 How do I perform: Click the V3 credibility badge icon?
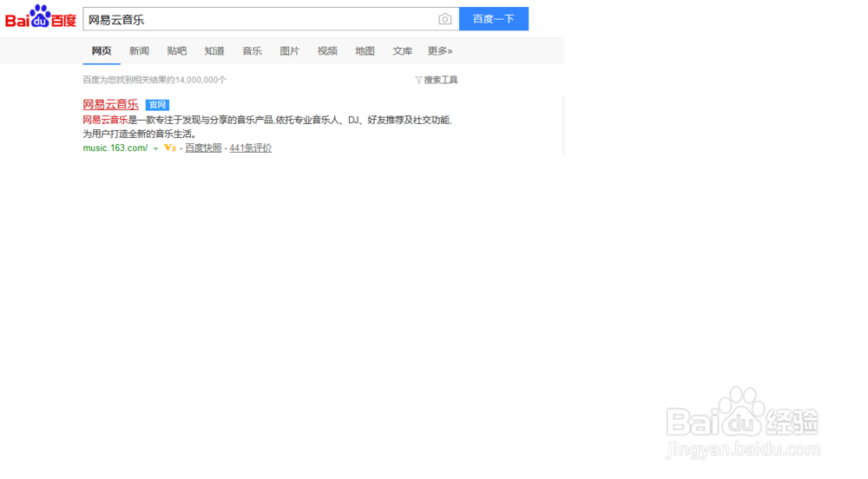pyautogui.click(x=170, y=148)
